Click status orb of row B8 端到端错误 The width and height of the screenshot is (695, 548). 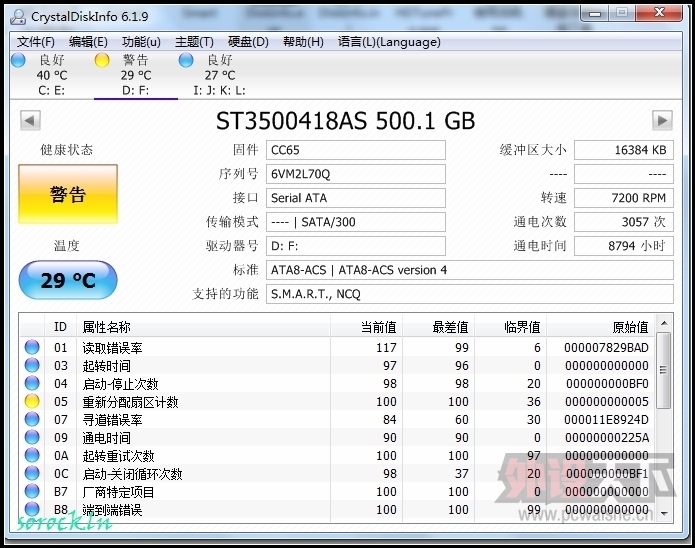(x=32, y=509)
